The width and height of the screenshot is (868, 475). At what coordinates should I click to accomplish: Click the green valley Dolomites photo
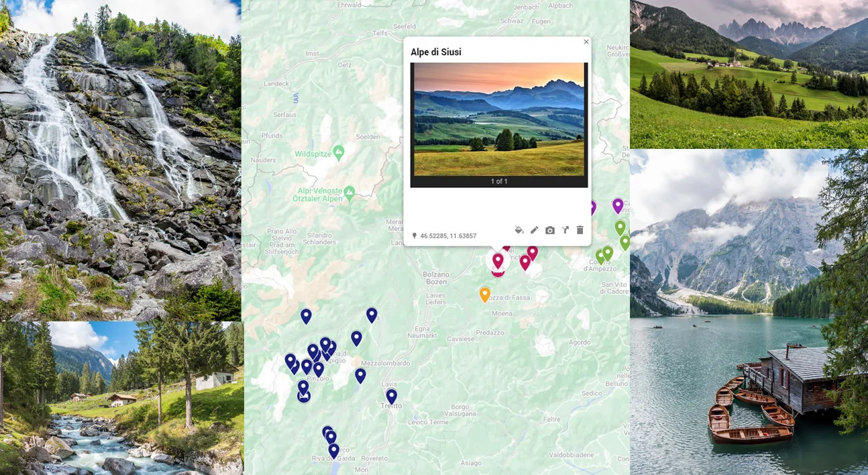pos(749,74)
